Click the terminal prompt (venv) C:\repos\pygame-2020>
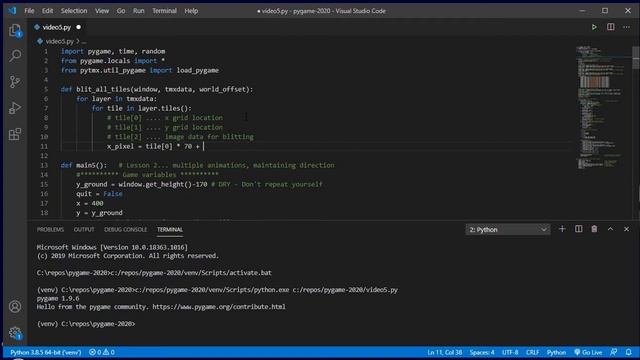640x360 pixels. pos(86,324)
